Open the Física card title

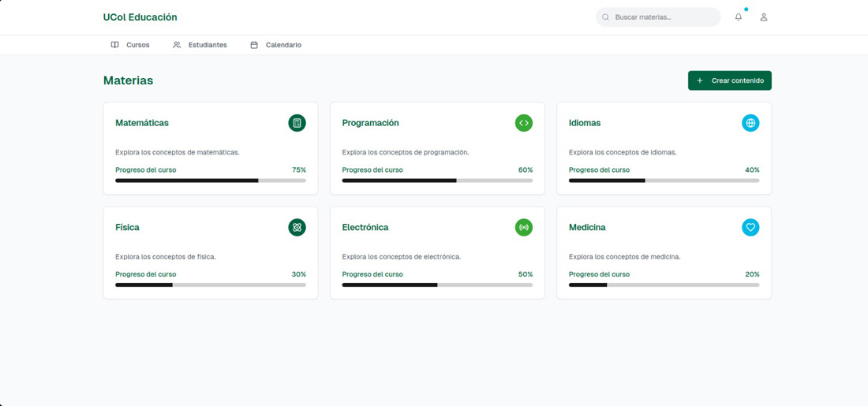(x=127, y=227)
